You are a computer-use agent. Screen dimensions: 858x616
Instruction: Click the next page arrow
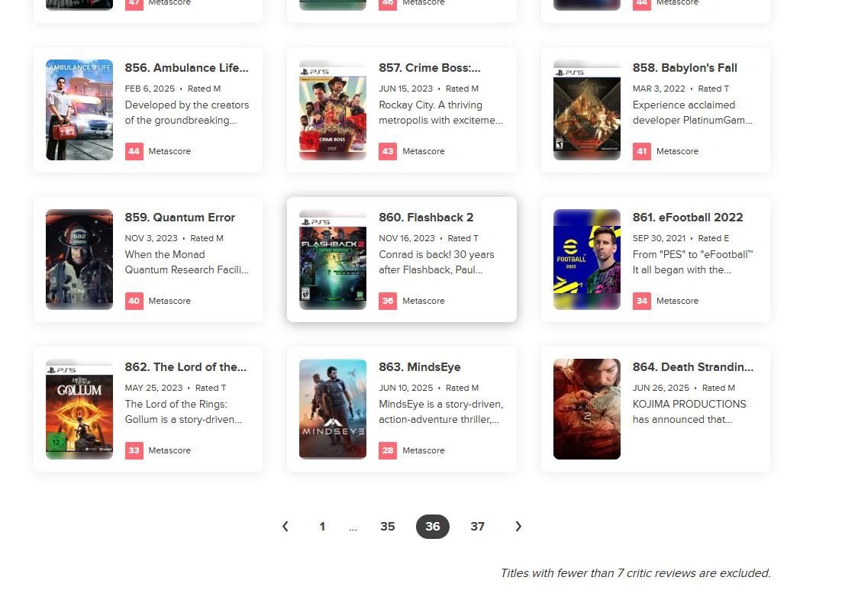coord(518,526)
